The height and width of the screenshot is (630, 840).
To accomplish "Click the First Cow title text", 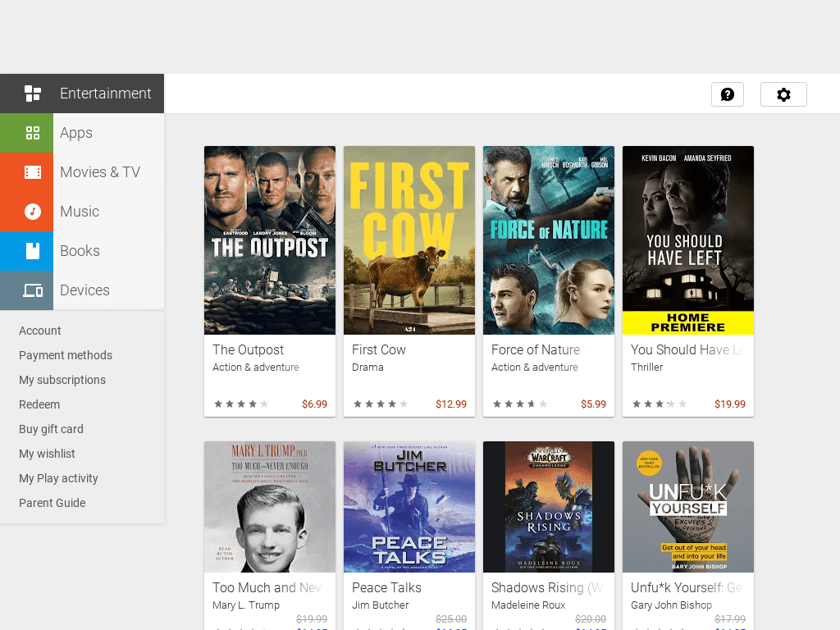I will (x=379, y=349).
